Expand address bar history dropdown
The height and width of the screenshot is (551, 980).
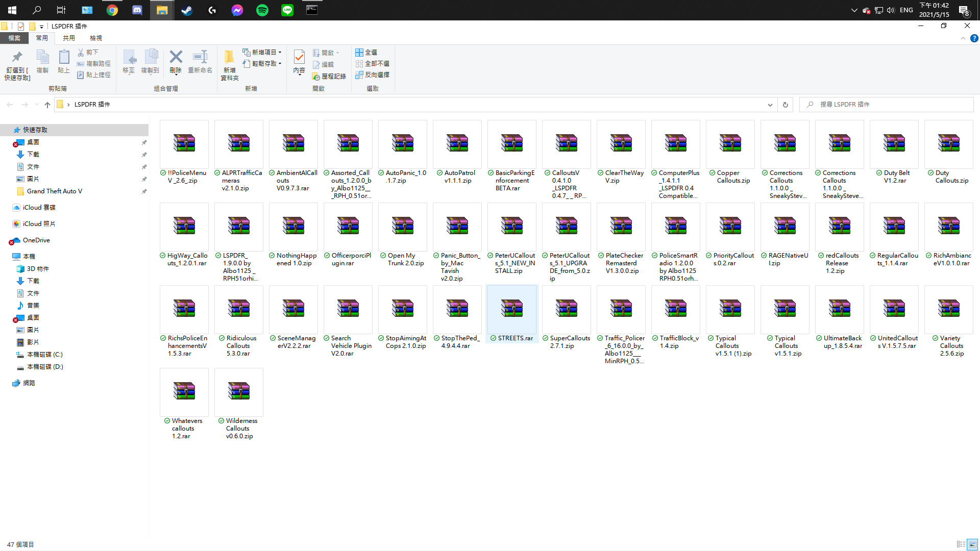(770, 105)
